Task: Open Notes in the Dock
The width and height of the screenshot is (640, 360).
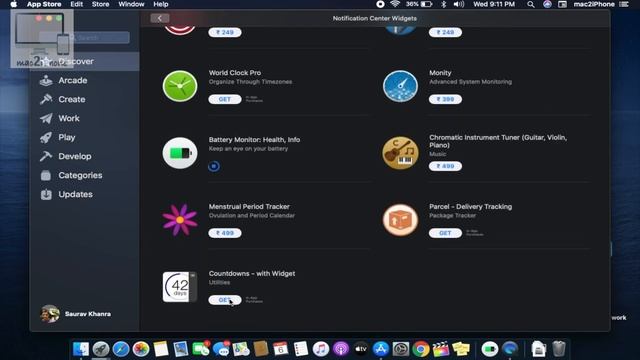Action: point(161,349)
